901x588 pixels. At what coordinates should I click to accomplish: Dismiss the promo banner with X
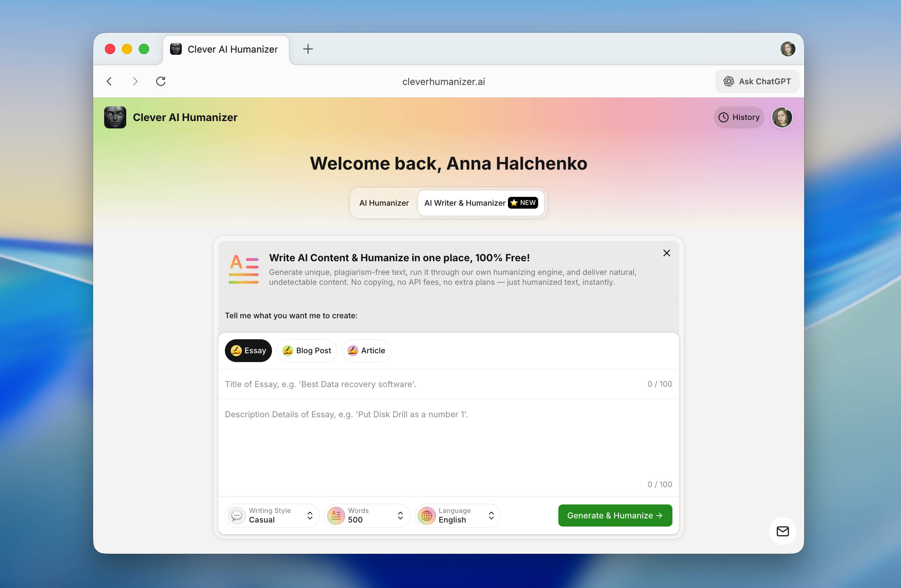click(x=666, y=253)
